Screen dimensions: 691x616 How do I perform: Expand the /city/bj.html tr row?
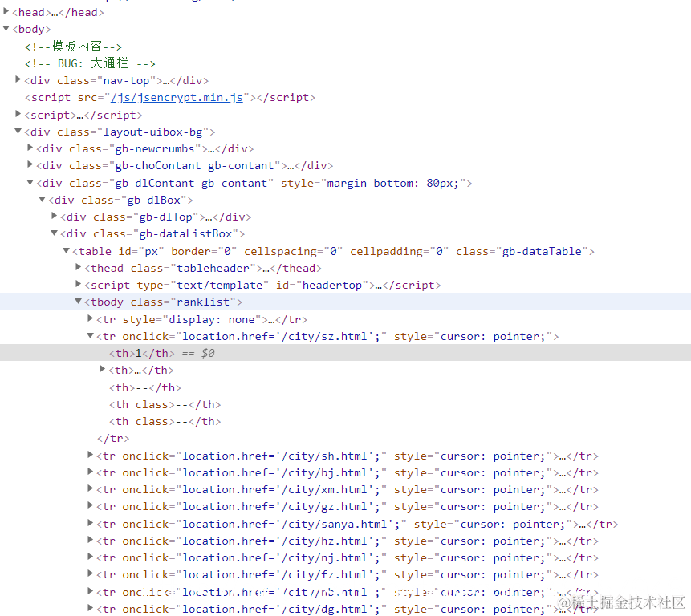pyautogui.click(x=91, y=472)
